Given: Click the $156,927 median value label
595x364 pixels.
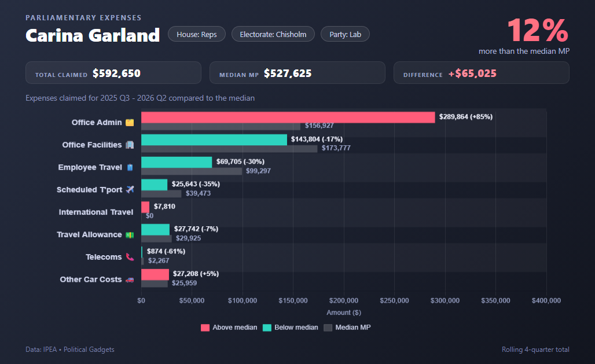Looking at the screenshot, I should [x=319, y=126].
